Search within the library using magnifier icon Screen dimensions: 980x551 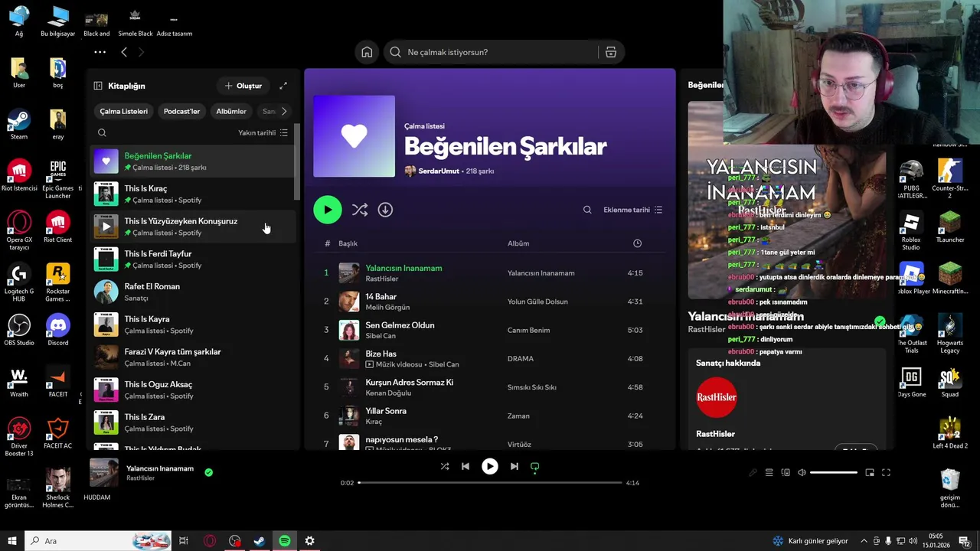[102, 132]
